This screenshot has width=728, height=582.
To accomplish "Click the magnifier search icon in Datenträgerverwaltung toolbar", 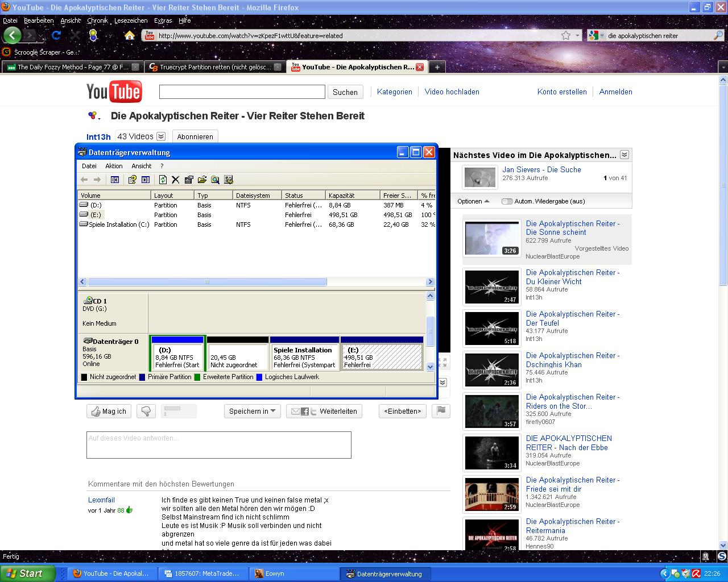I will click(215, 180).
